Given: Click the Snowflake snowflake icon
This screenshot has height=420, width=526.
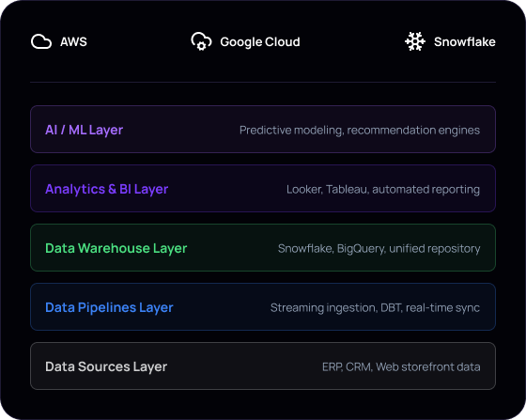Looking at the screenshot, I should click(415, 41).
